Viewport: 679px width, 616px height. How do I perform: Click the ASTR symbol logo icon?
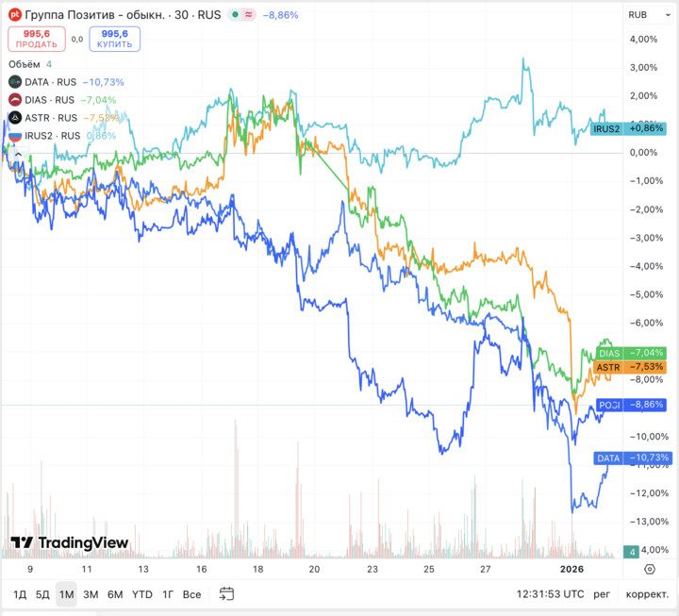pyautogui.click(x=14, y=118)
